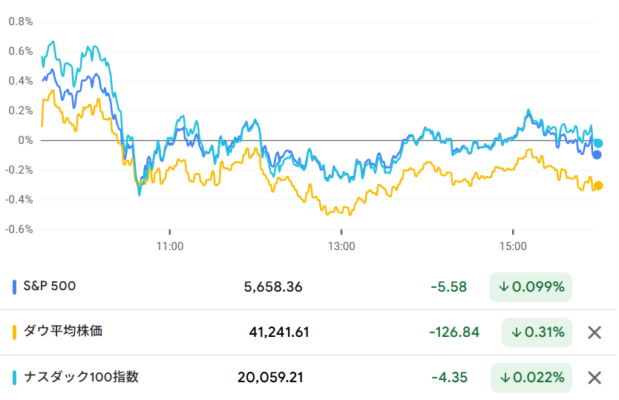Click the Nasdaq point change -4.35
This screenshot has width=619, height=400.
click(x=450, y=378)
